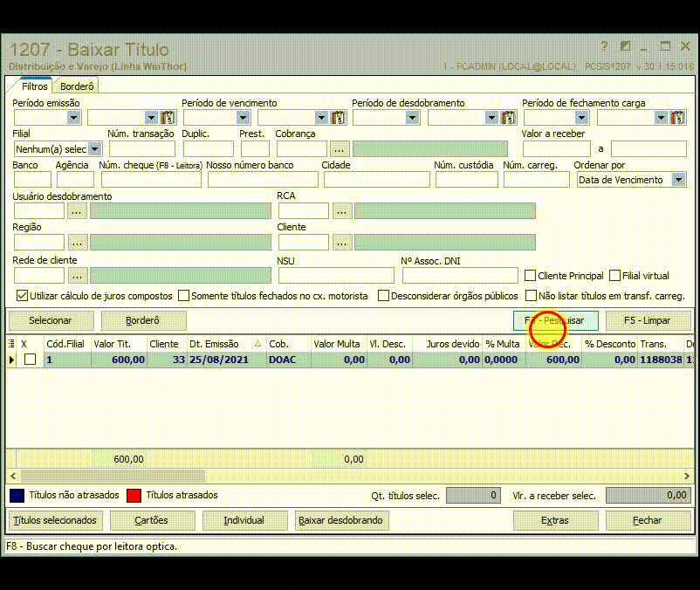This screenshot has width=700, height=590.
Task: Click the Valor Tit. column header
Action: pyautogui.click(x=119, y=344)
